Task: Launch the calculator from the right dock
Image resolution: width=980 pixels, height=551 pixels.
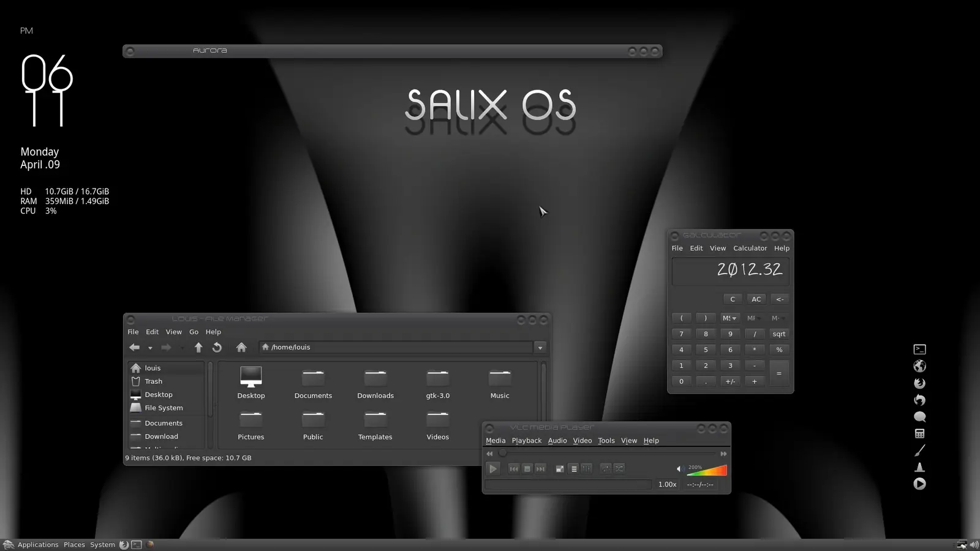Action: point(919,433)
